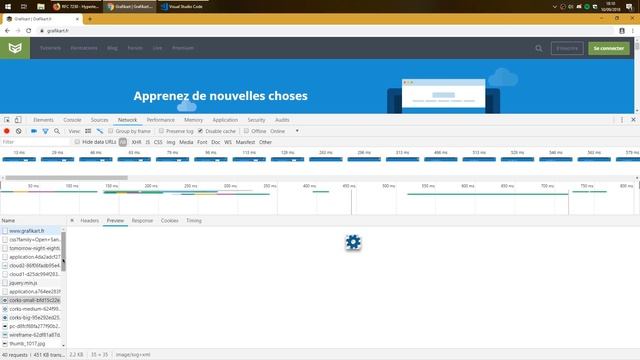
Task: Clear the network log with the clear icon
Action: coord(19,131)
